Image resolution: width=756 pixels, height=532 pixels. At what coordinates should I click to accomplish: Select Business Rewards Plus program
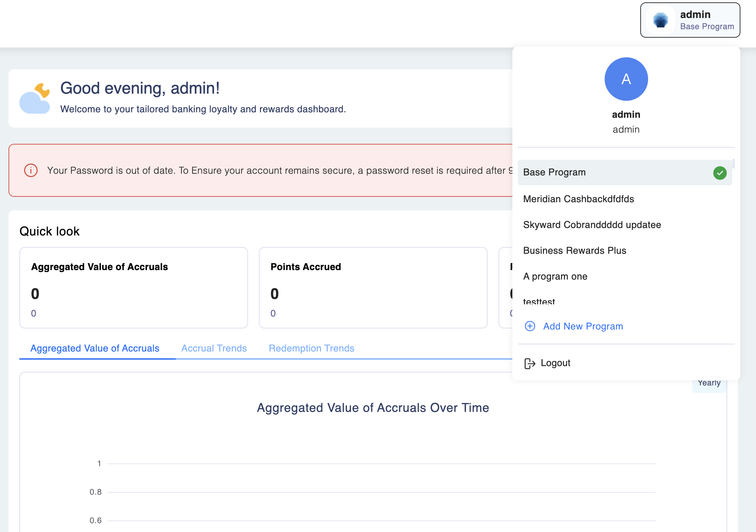click(574, 250)
